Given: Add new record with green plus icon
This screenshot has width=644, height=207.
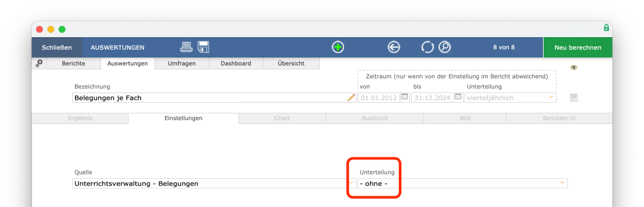Looking at the screenshot, I should click(x=338, y=47).
